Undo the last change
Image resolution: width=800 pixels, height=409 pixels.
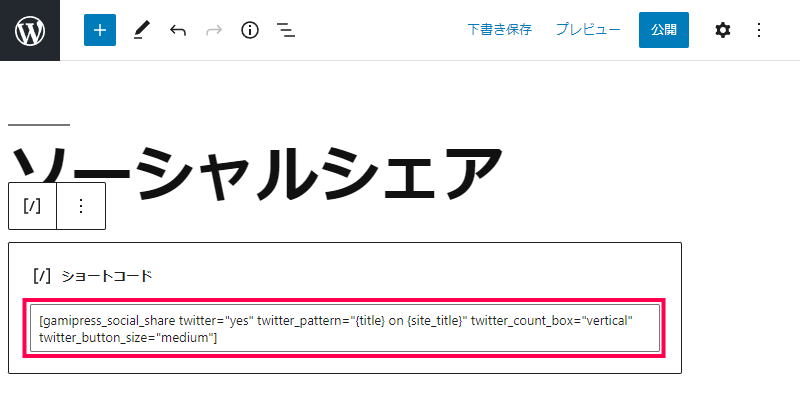pyautogui.click(x=178, y=31)
